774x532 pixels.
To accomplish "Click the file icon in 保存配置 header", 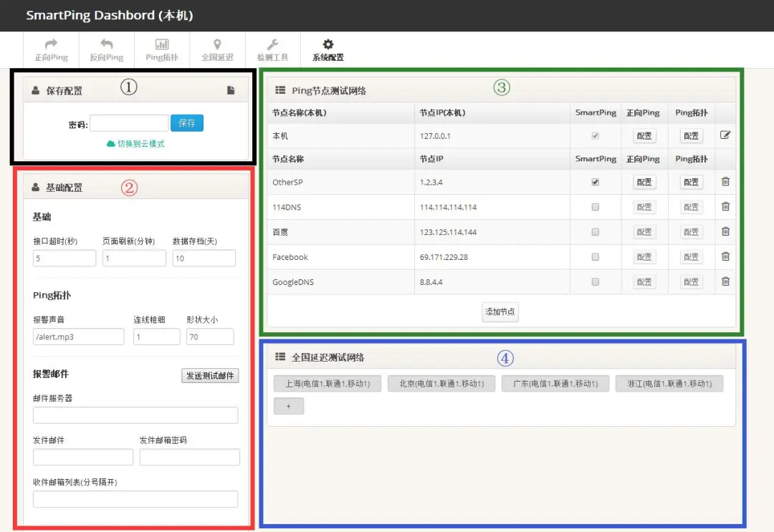I will click(x=231, y=90).
